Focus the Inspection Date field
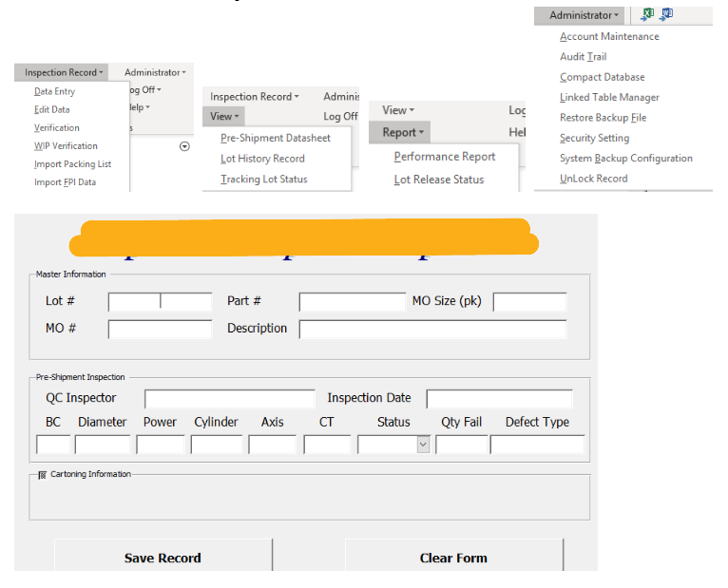Image resolution: width=728 pixels, height=588 pixels. click(499, 399)
